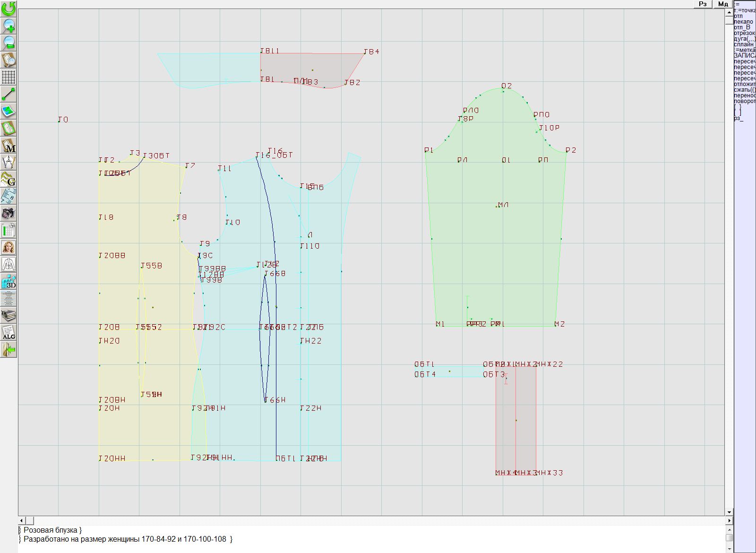The image size is (756, 553).
Task: Select 'поворот' in the command list
Action: (744, 101)
